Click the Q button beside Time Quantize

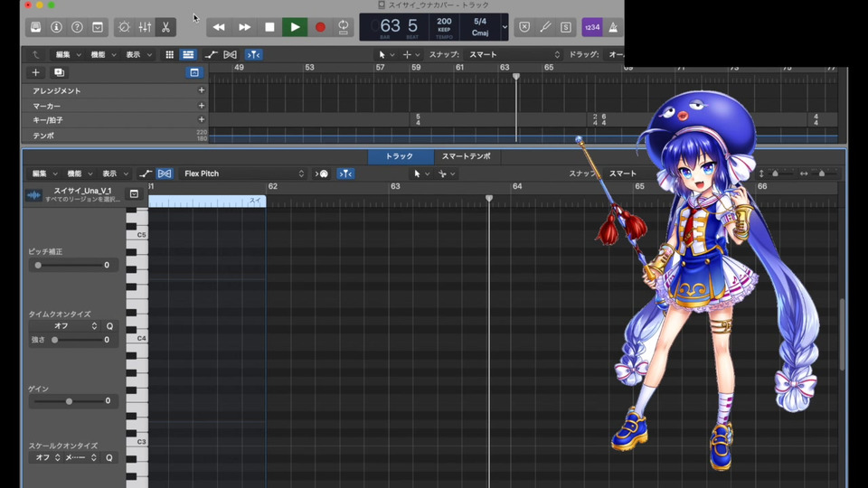(109, 325)
